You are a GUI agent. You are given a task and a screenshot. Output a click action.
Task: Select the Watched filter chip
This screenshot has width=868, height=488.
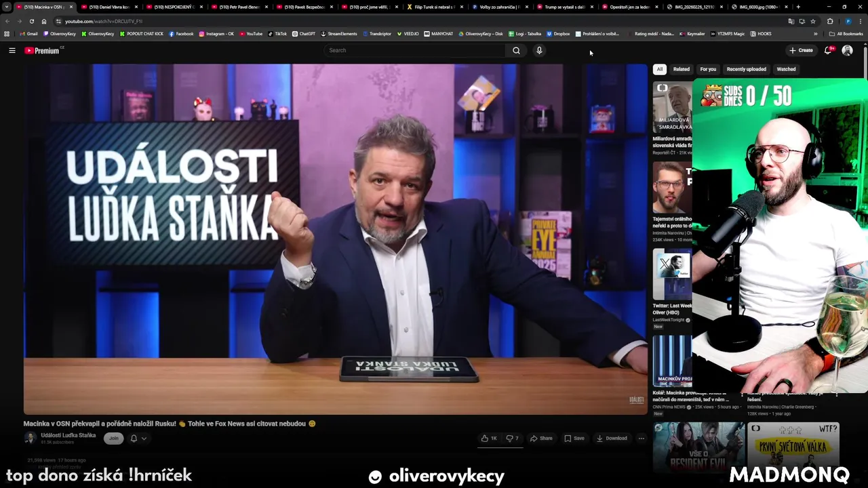(786, 69)
